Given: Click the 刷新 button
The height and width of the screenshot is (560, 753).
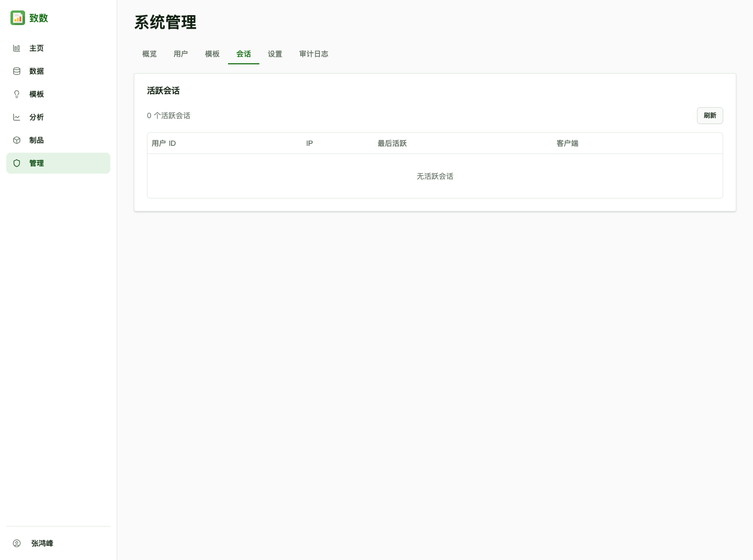Looking at the screenshot, I should point(710,116).
